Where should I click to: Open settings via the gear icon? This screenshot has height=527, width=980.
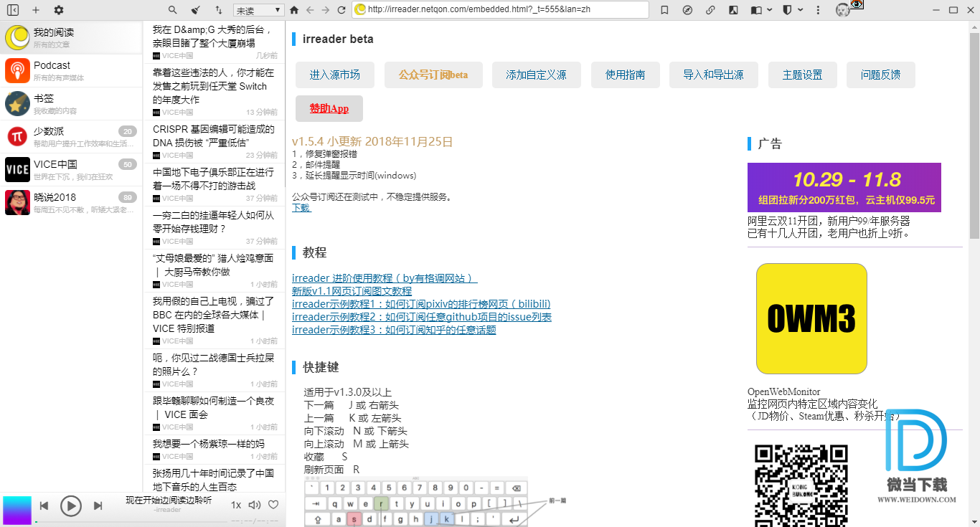pos(59,10)
